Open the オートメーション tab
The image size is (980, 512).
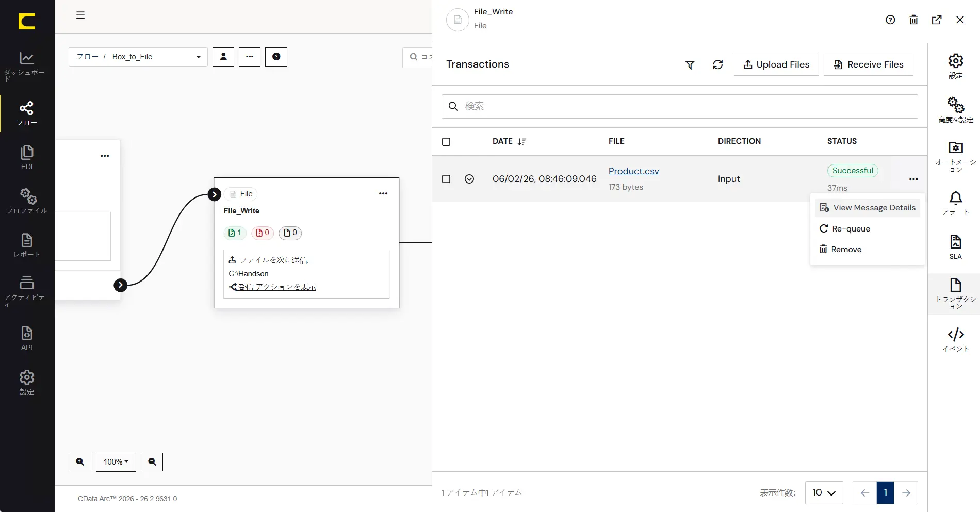956,156
